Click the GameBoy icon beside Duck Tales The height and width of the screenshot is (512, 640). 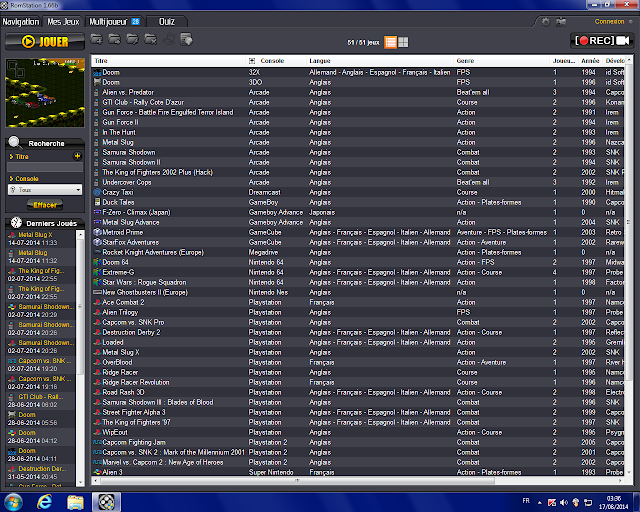tap(97, 202)
